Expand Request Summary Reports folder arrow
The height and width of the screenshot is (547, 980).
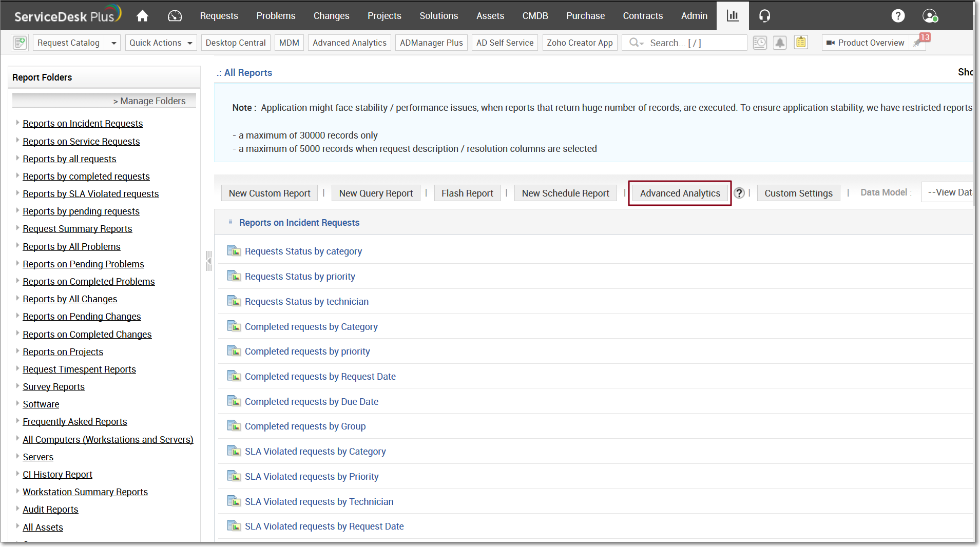click(x=17, y=228)
